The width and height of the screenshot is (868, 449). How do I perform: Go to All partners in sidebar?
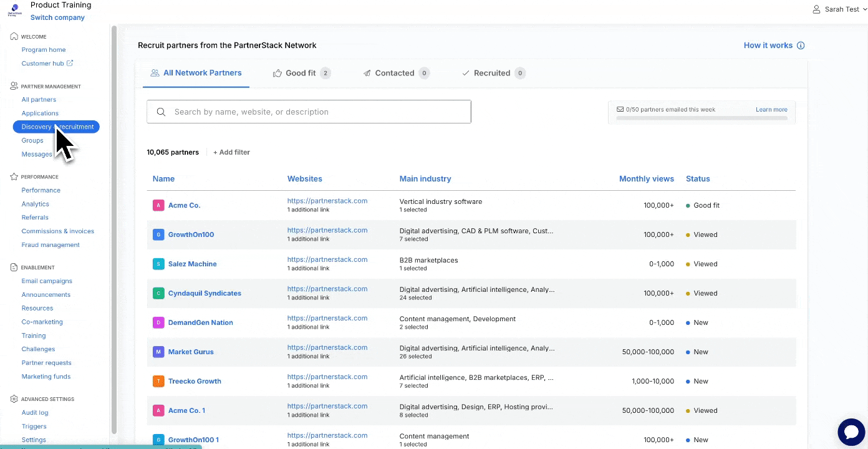(39, 100)
